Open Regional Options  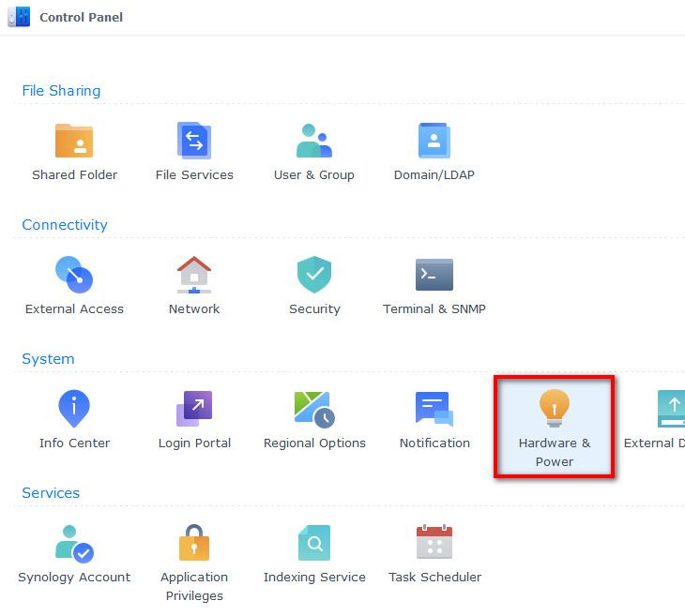[314, 419]
